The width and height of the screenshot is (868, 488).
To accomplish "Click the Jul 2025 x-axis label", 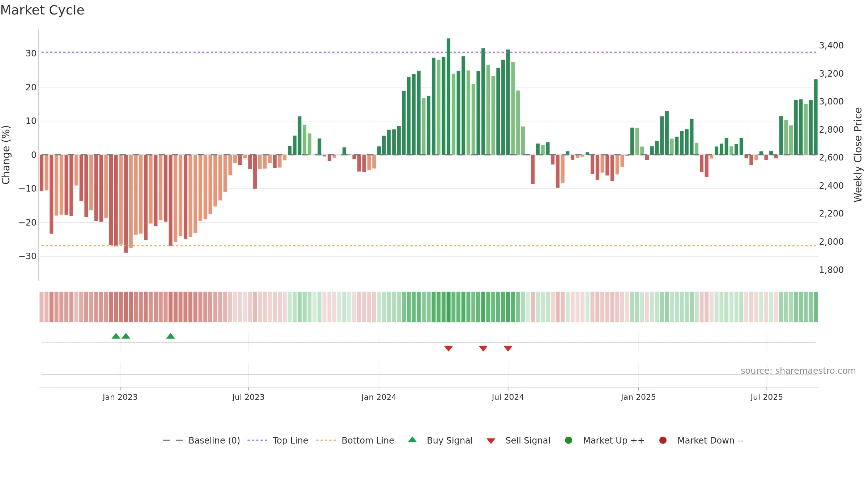I will 767,397.
